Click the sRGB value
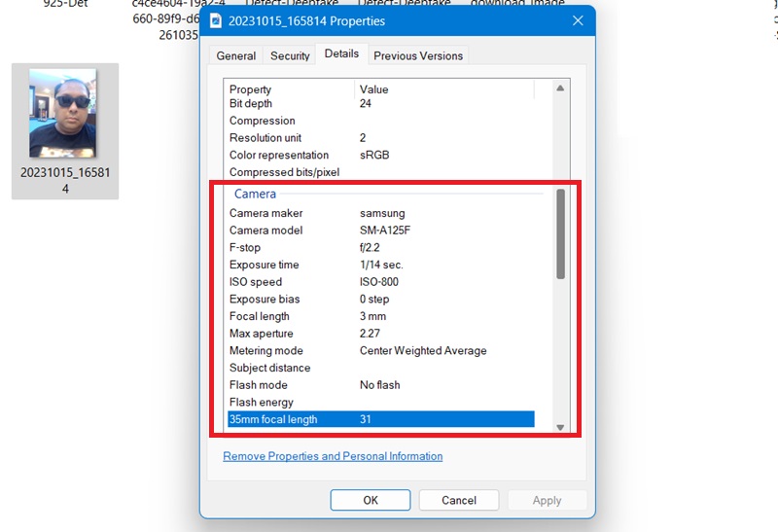778x532 pixels. (x=374, y=155)
